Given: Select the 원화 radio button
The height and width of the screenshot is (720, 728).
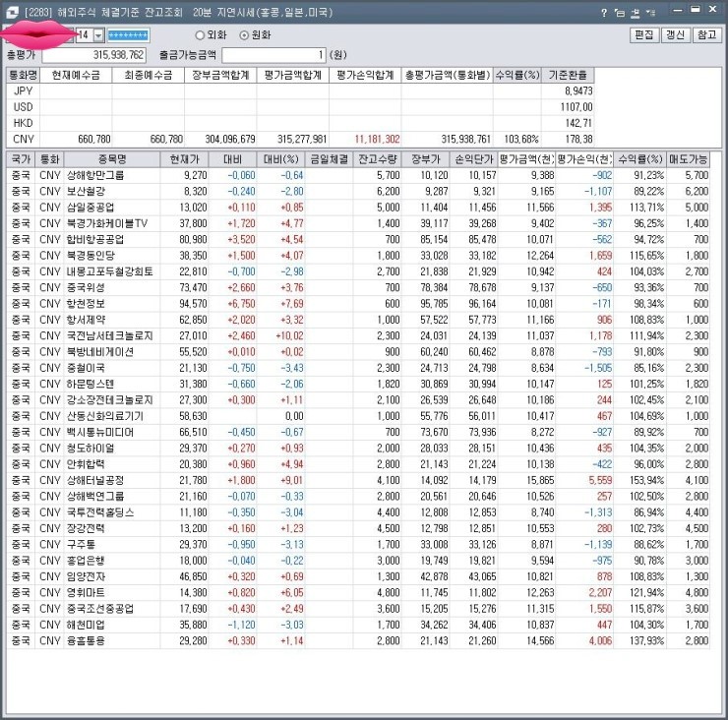Looking at the screenshot, I should click(x=244, y=35).
